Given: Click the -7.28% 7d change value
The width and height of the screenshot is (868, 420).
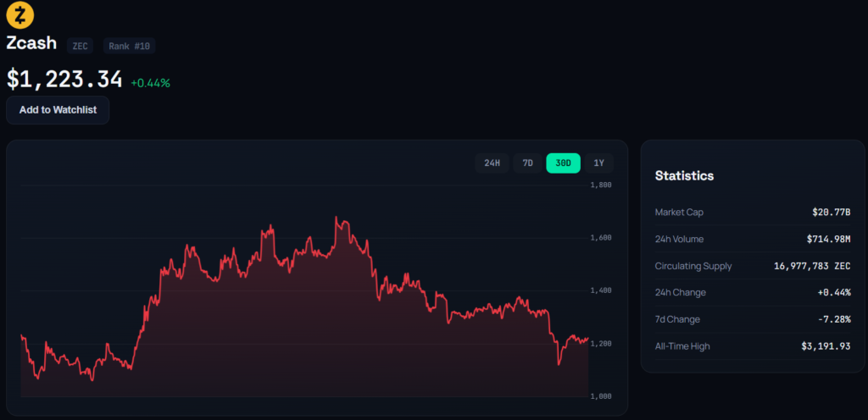Looking at the screenshot, I should point(834,319).
